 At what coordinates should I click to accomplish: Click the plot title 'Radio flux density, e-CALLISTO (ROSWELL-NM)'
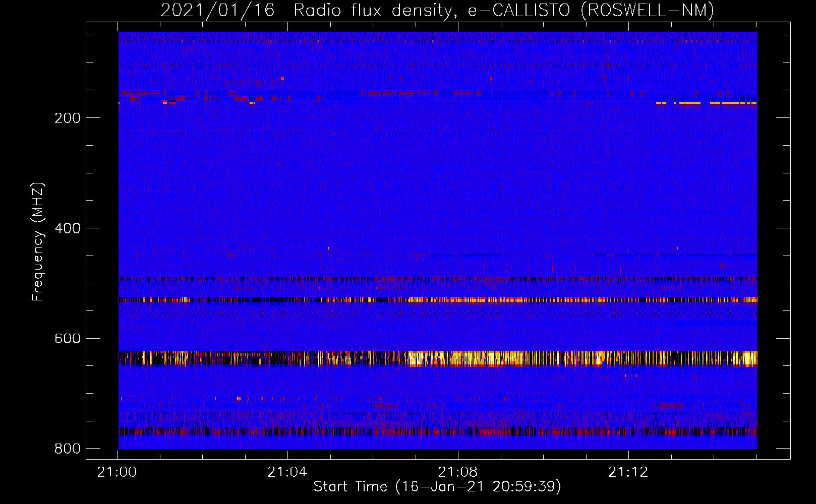(504, 10)
